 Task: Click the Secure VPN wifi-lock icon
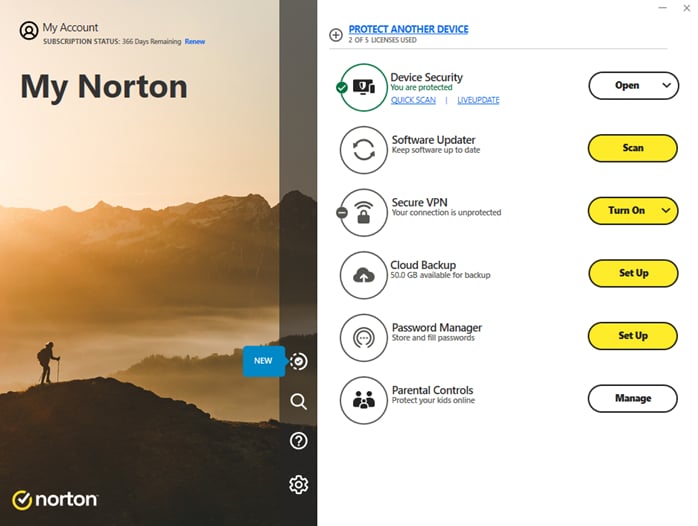[364, 212]
